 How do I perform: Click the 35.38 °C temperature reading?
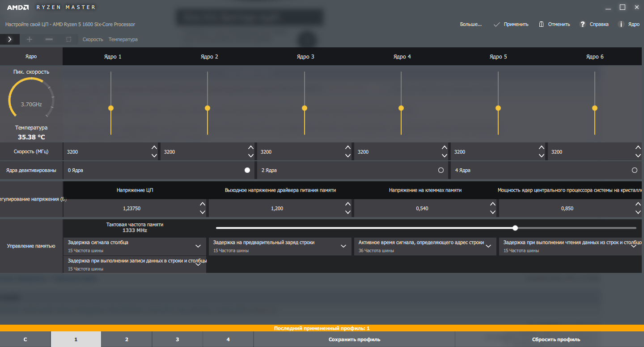point(31,137)
